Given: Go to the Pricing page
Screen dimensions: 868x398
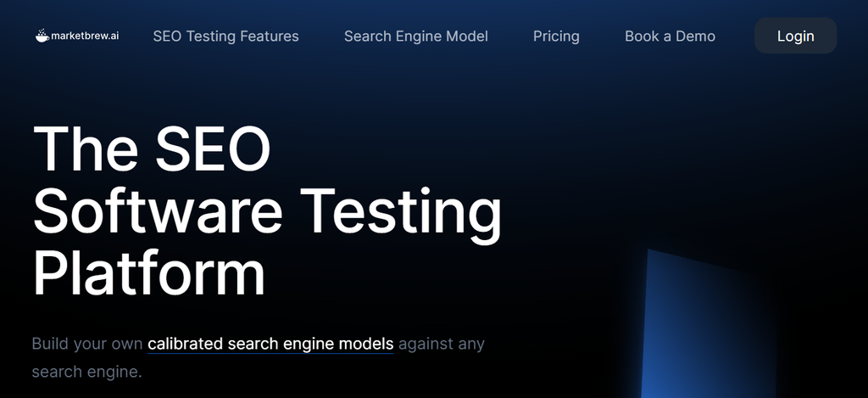Looking at the screenshot, I should tap(556, 36).
